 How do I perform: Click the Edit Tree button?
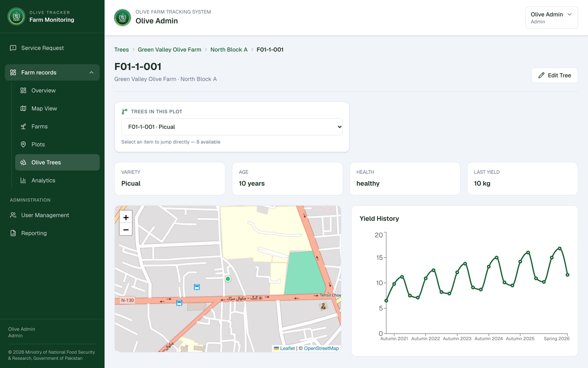[x=554, y=75]
